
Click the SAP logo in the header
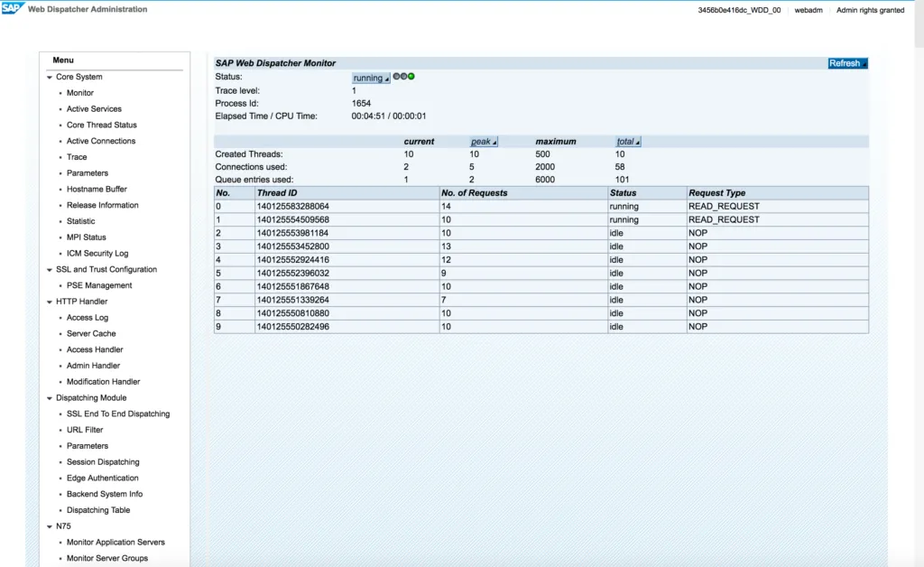pos(12,9)
